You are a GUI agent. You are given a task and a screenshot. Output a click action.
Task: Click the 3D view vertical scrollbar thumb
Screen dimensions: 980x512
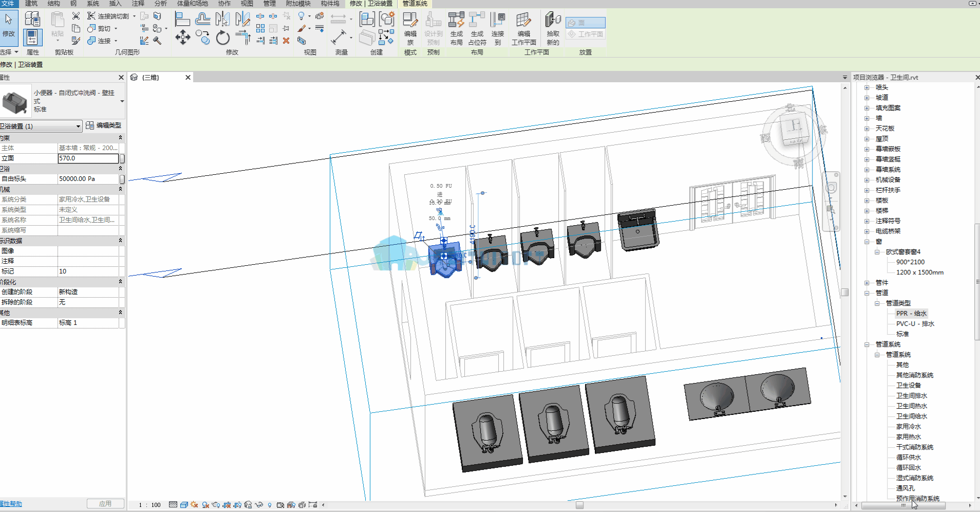click(844, 292)
